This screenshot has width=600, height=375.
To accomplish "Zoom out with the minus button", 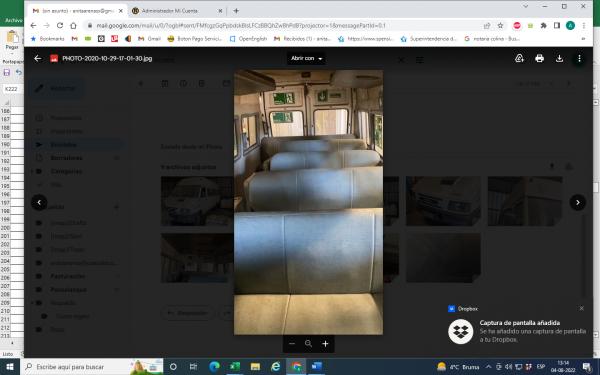I will pyautogui.click(x=292, y=344).
